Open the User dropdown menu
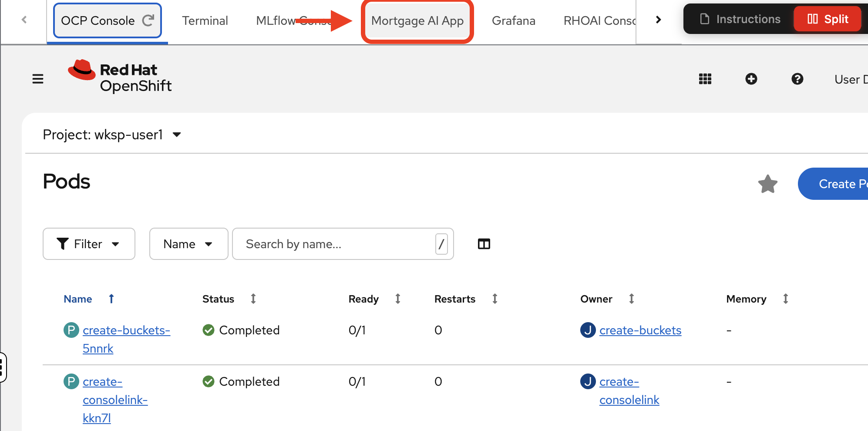Image resolution: width=868 pixels, height=431 pixels. click(851, 79)
